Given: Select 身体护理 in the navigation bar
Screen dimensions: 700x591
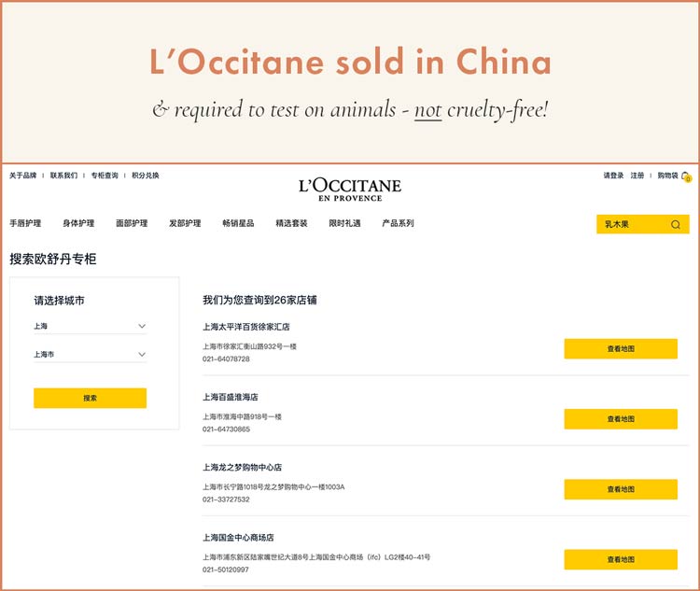Looking at the screenshot, I should 78,224.
